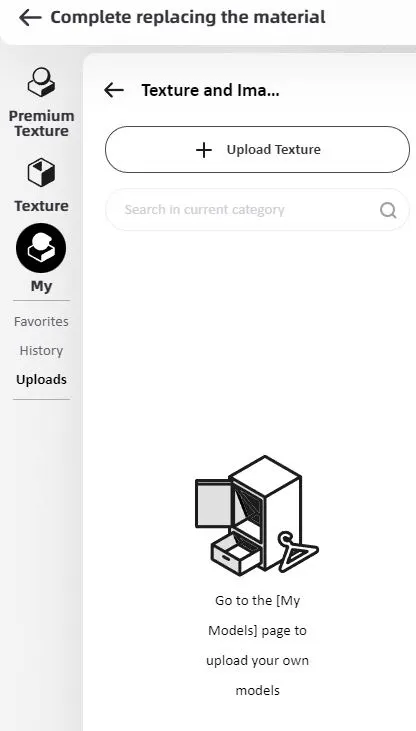This screenshot has height=731, width=416.
Task: Click the Texture and Ima... panel heading
Action: (210, 90)
